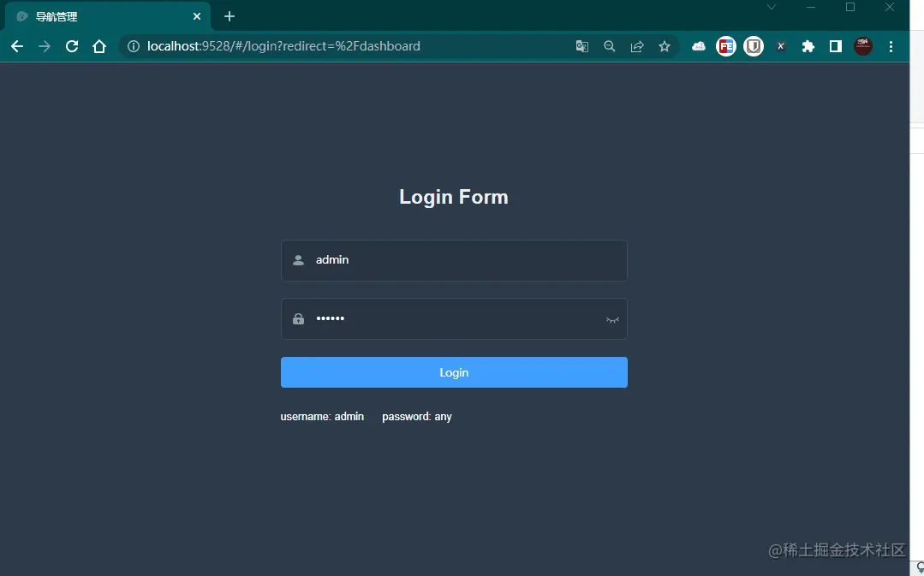The width and height of the screenshot is (924, 576).
Task: Open the browser profile avatar menu
Action: click(x=862, y=46)
